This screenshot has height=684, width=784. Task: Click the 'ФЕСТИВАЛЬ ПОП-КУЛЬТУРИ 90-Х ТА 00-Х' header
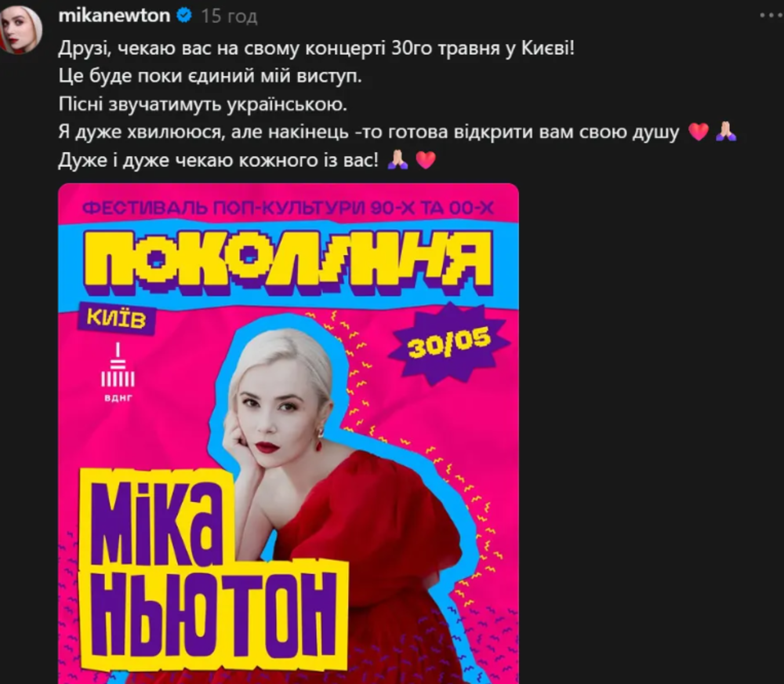[288, 208]
